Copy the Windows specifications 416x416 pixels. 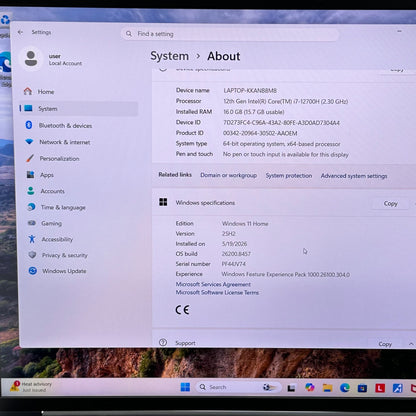[x=390, y=203]
